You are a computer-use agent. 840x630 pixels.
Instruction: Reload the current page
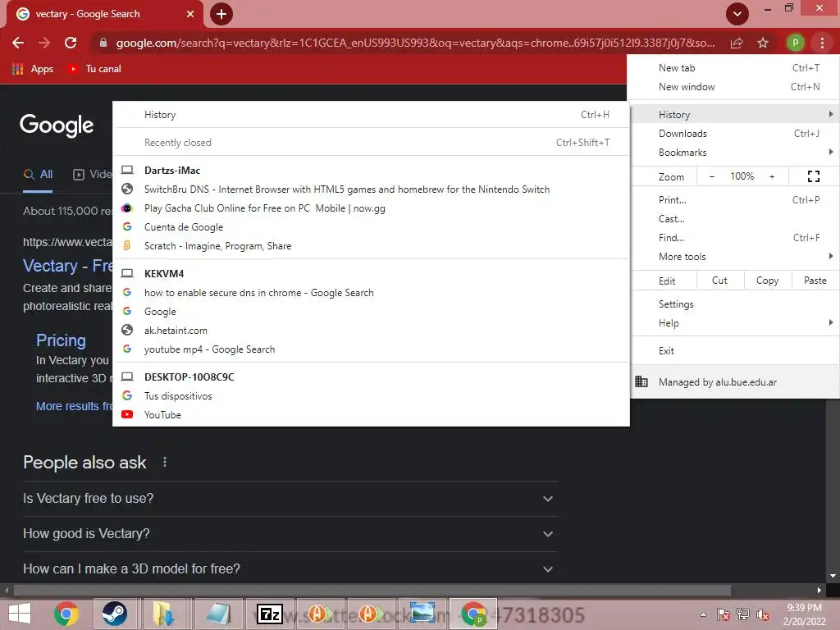(x=71, y=43)
